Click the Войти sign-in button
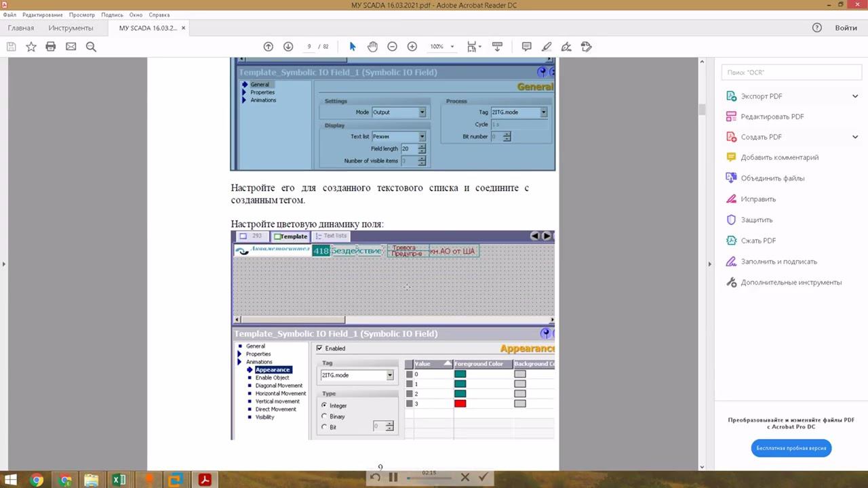 pos(846,28)
